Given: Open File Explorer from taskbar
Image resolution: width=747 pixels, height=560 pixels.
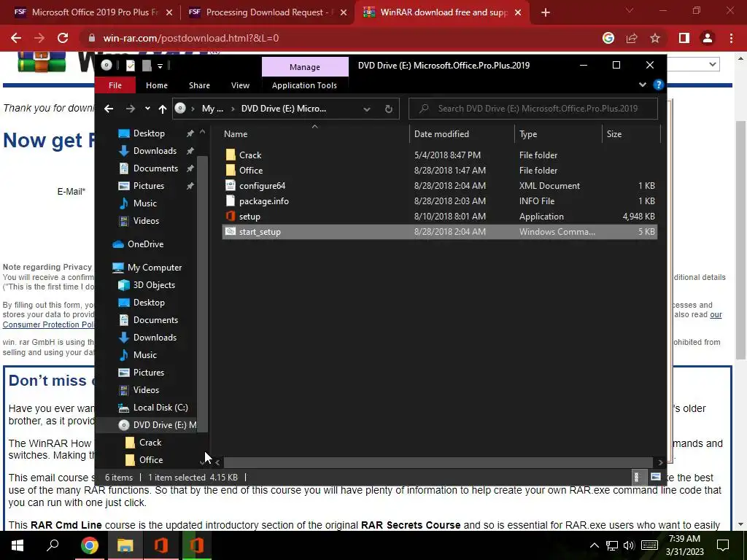Looking at the screenshot, I should pos(125,545).
